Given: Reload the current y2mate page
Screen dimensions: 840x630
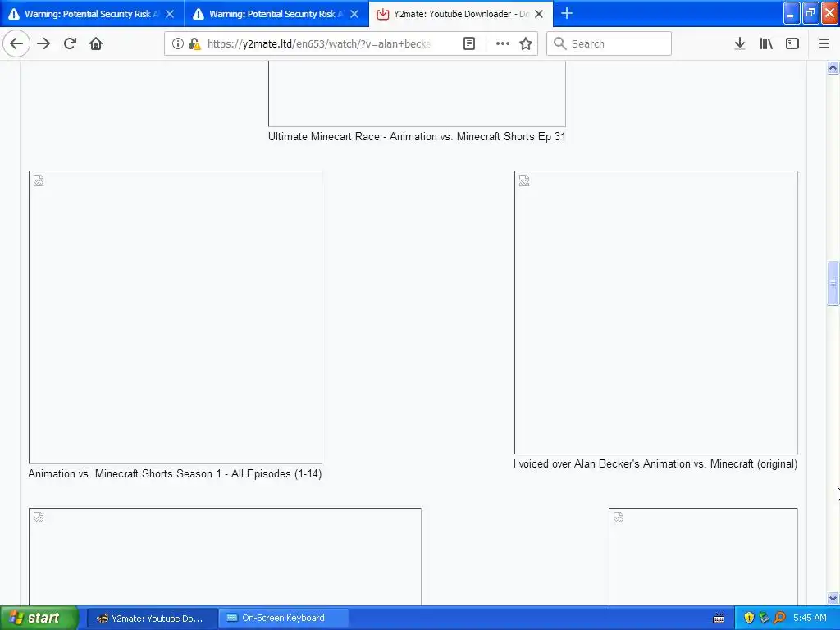Looking at the screenshot, I should (x=70, y=43).
